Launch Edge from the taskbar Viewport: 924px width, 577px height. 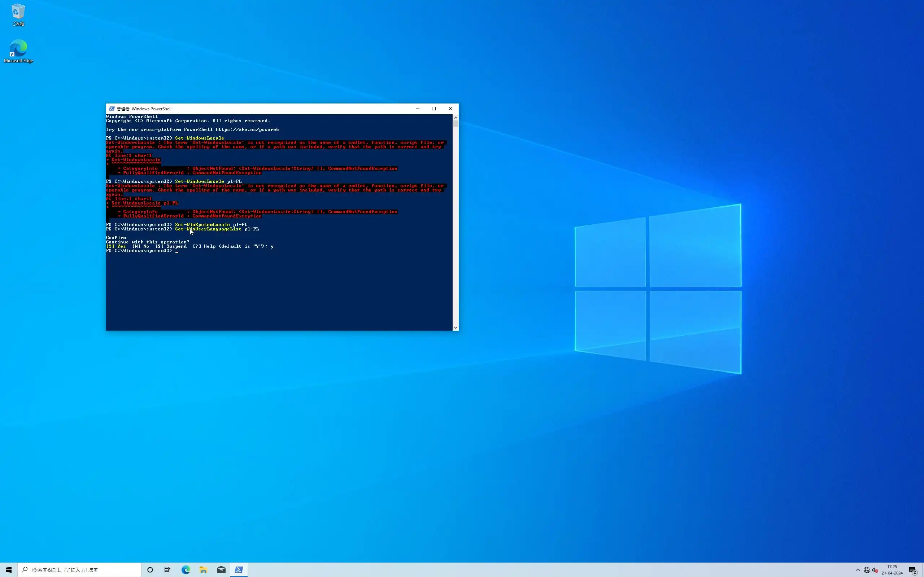coord(186,570)
